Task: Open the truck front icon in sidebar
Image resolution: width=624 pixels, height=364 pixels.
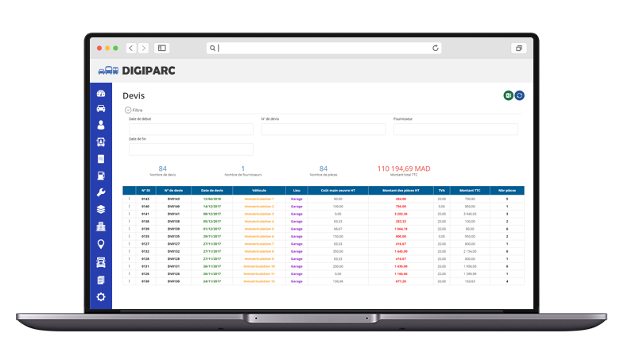Action: point(101,262)
